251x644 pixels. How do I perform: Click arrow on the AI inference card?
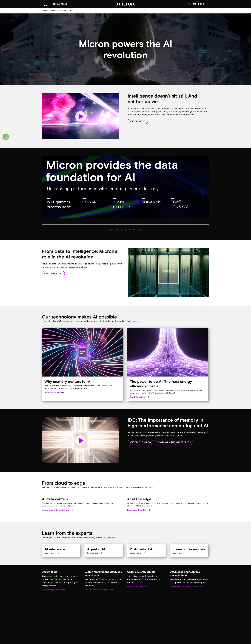tap(58, 553)
